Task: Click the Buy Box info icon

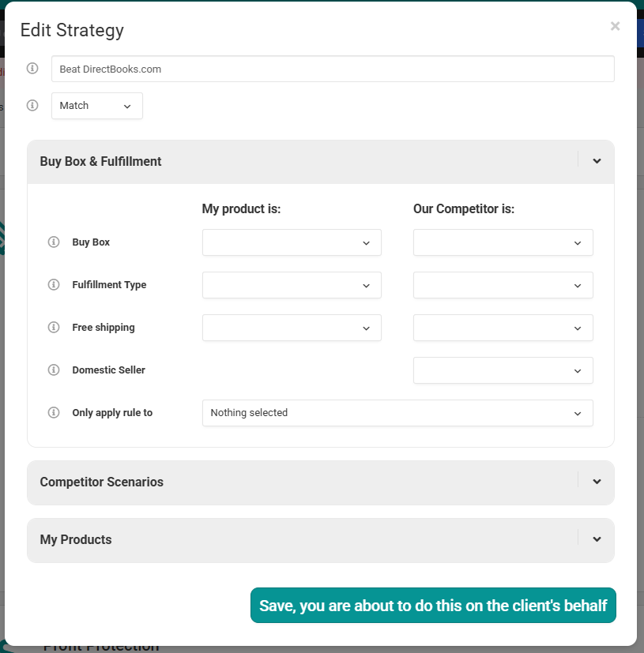Action: [x=54, y=242]
